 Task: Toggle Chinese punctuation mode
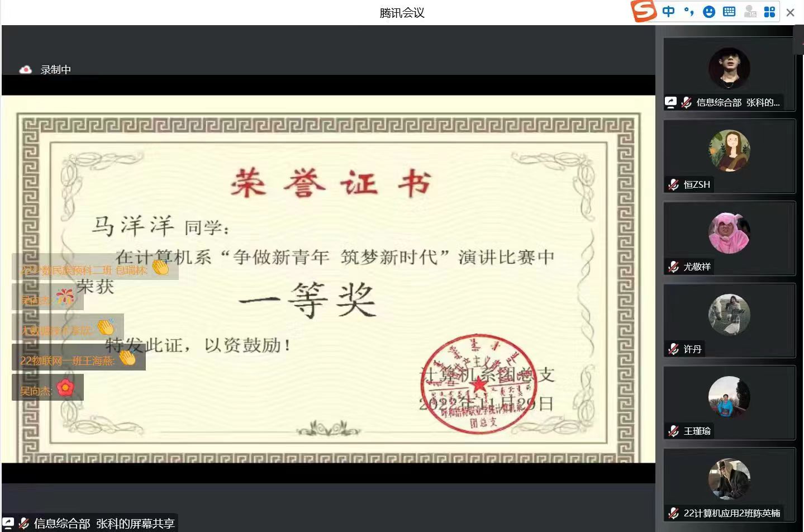689,12
